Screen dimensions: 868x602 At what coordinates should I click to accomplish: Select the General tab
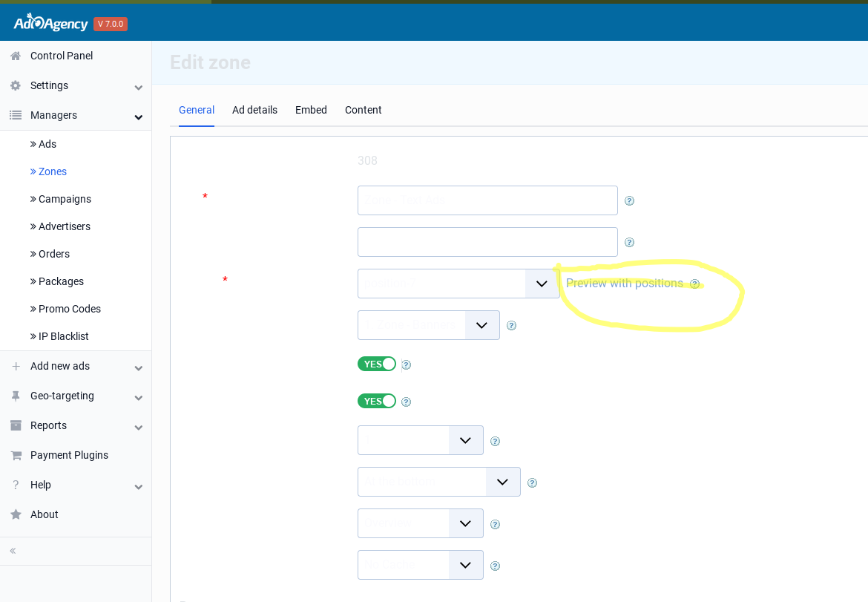pyautogui.click(x=197, y=110)
